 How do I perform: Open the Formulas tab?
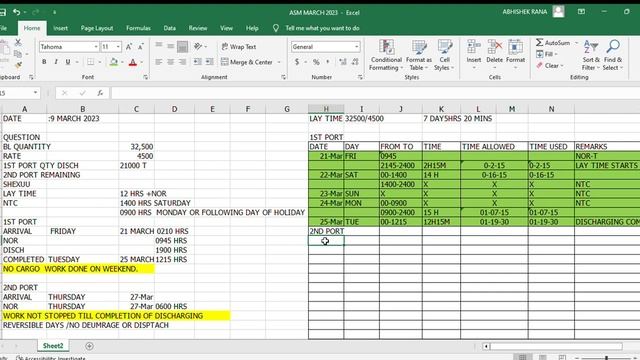138,28
